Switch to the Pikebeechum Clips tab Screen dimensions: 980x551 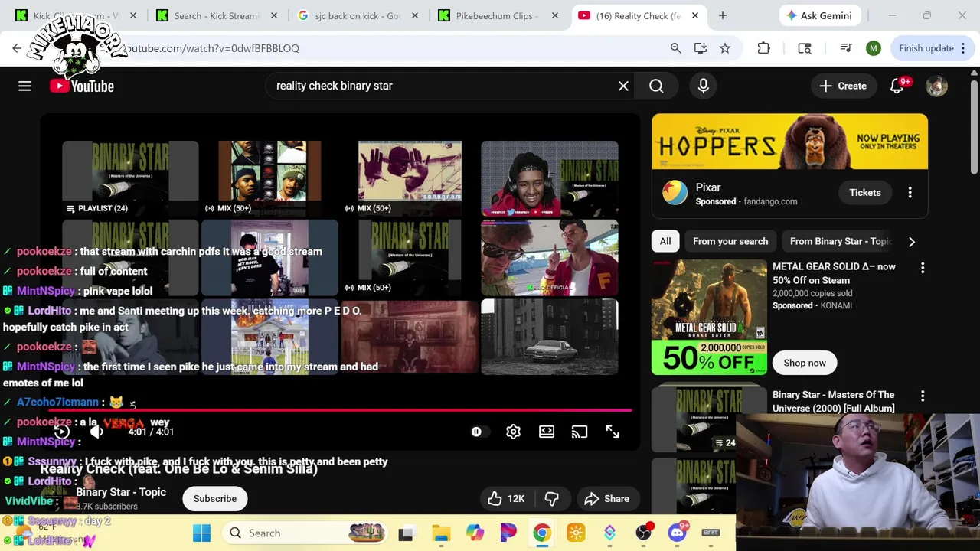(x=498, y=15)
